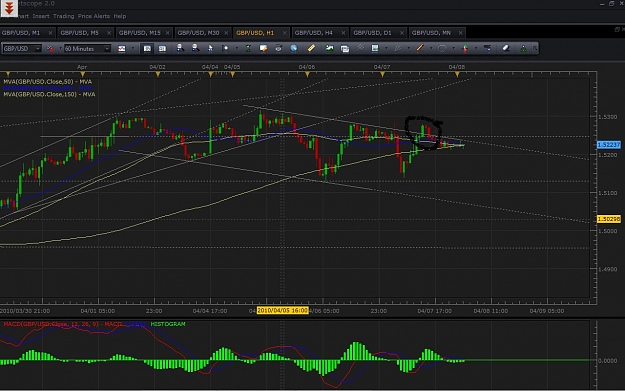Click the yellow note label icon
The width and height of the screenshot is (625, 391).
point(263,48)
